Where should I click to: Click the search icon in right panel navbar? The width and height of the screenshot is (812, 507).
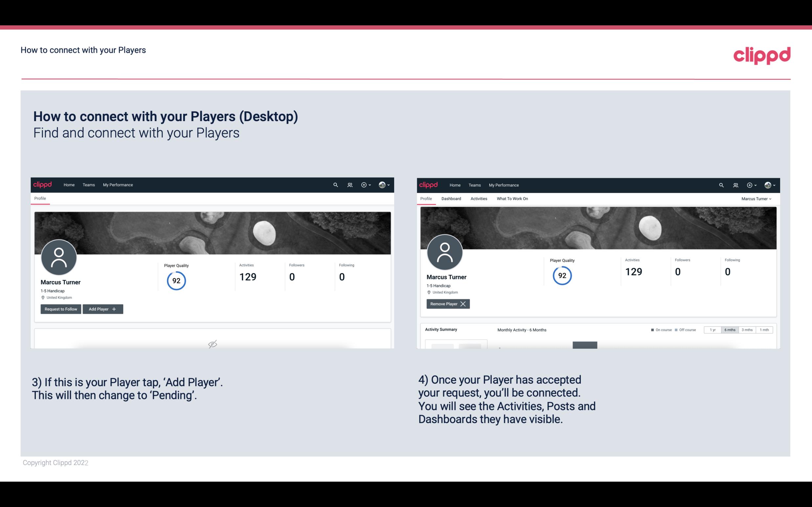[721, 184]
